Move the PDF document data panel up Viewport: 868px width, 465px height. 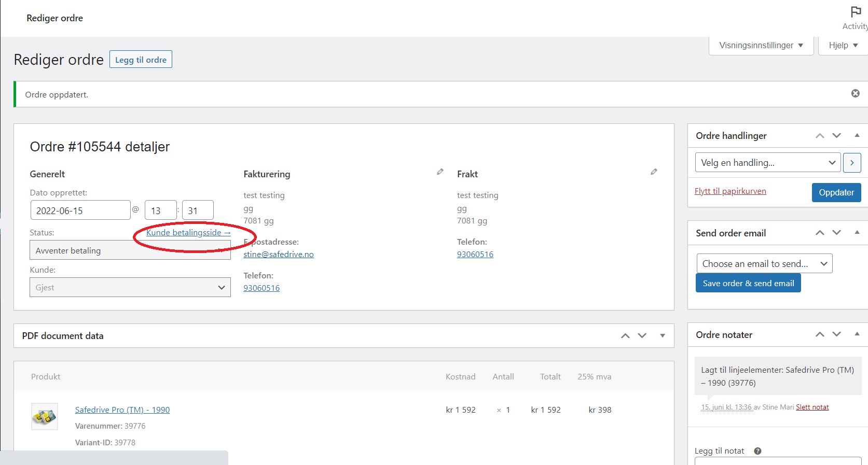pos(625,336)
